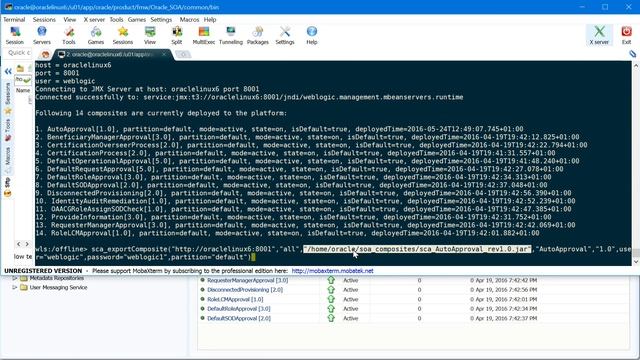The width and height of the screenshot is (640, 360).
Task: Open the Settings menu in menu bar
Action: (161, 20)
